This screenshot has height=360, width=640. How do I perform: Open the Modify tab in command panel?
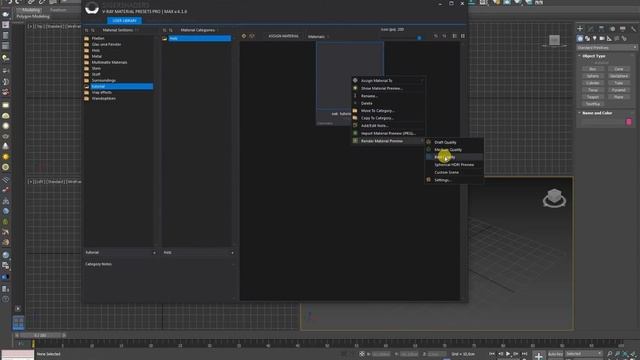coord(591,29)
